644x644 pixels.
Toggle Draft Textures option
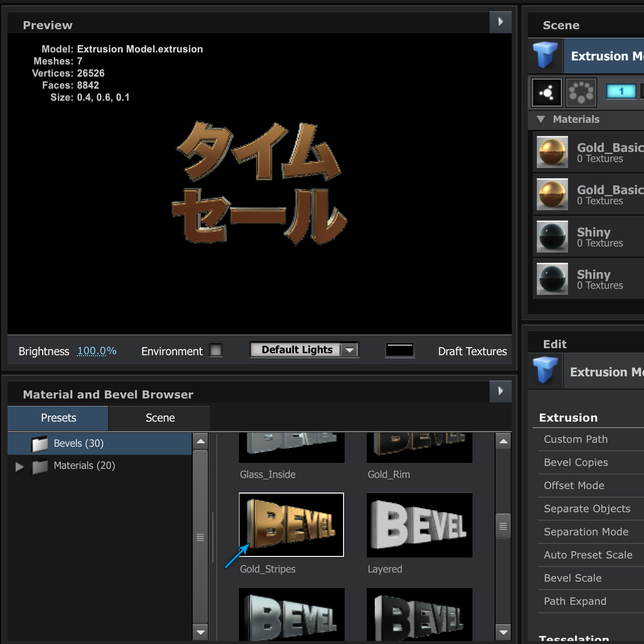point(472,351)
